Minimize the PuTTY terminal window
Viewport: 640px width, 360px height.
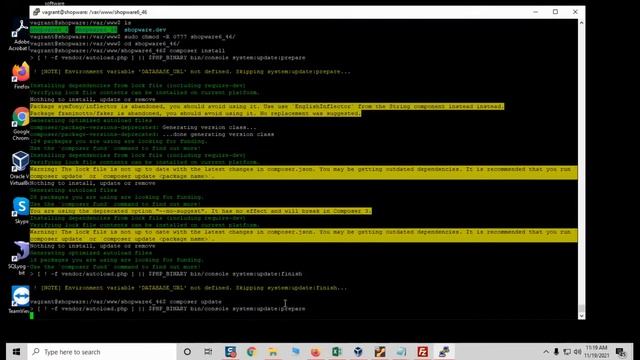pos(536,12)
